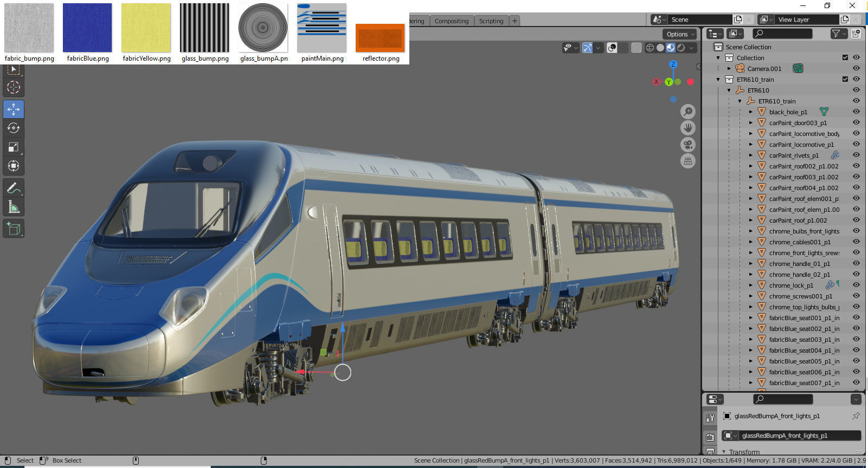Click the Y axis on the navigation gizmo

669,82
